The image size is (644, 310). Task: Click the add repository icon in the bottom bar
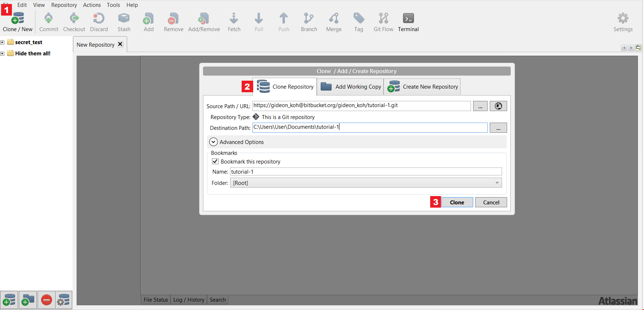[9, 300]
